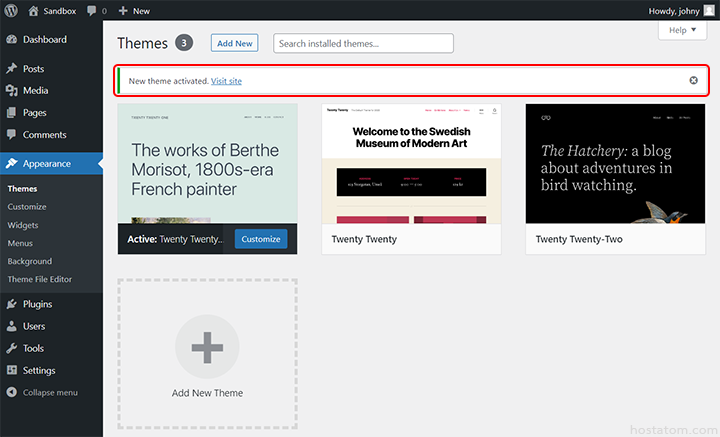Select the Twenty Twenty-Two theme thumbnail
Image resolution: width=720 pixels, height=437 pixels.
[613, 164]
